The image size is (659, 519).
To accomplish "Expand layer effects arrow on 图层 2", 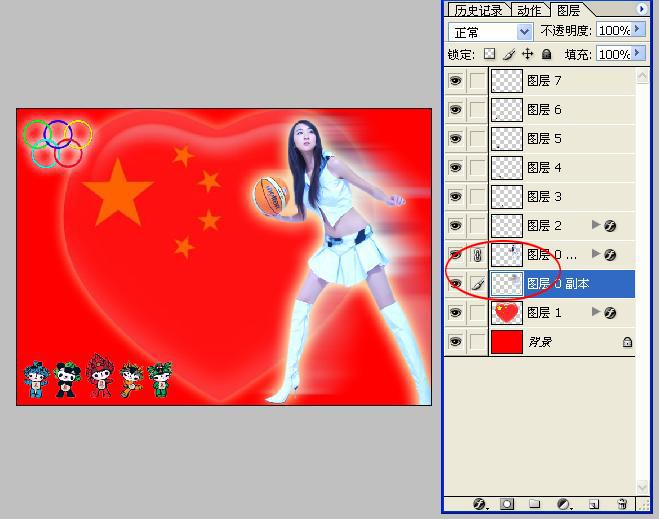I will pos(596,225).
